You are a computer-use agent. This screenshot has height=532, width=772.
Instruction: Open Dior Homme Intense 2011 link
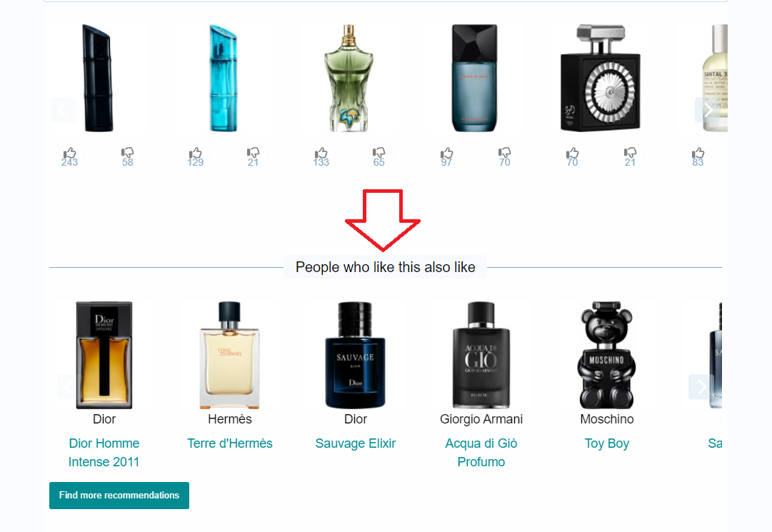click(x=104, y=452)
